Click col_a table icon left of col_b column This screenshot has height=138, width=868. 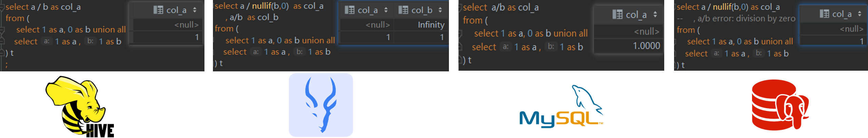(x=350, y=10)
